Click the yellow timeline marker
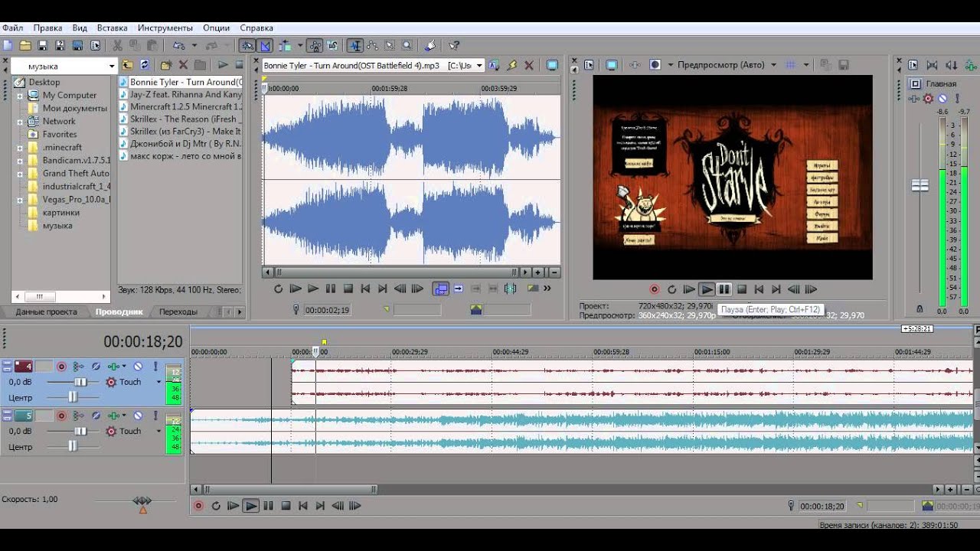980x551 pixels. pyautogui.click(x=325, y=343)
